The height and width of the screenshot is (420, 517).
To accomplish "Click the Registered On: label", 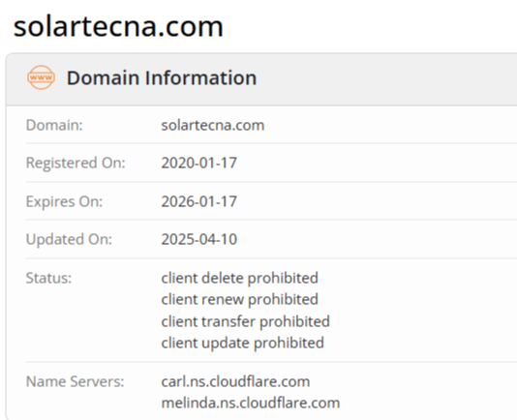I will point(76,163).
